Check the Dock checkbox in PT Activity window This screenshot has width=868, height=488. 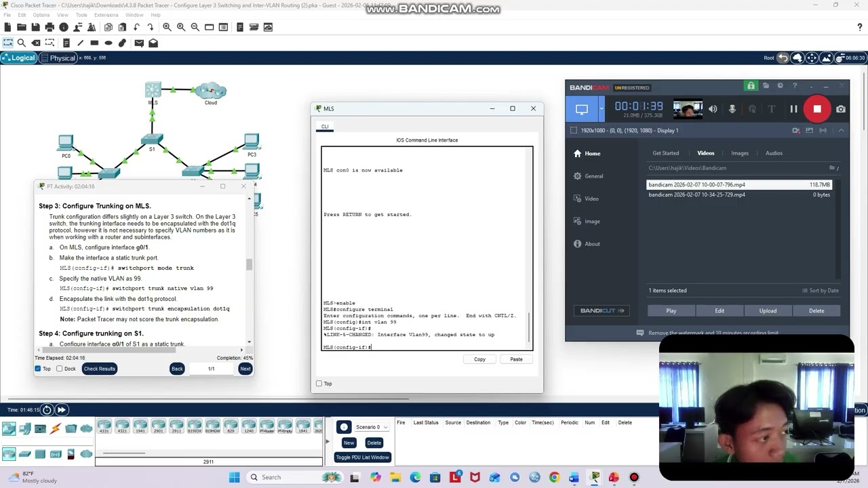coord(59,369)
